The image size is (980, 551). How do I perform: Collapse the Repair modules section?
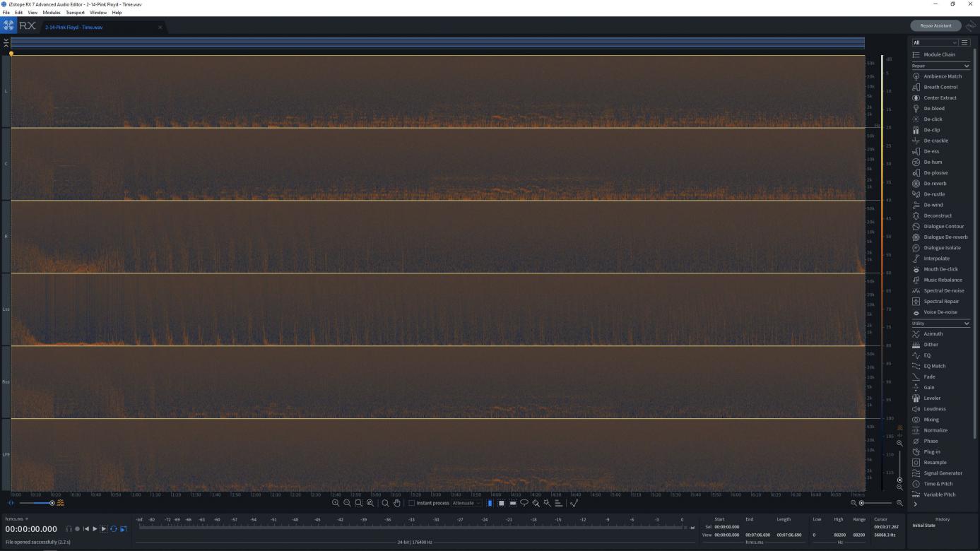click(967, 66)
